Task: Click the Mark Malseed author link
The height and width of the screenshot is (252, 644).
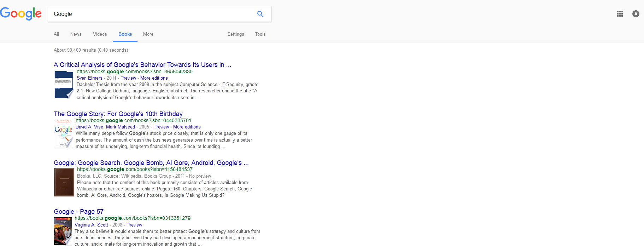Action: (121, 127)
